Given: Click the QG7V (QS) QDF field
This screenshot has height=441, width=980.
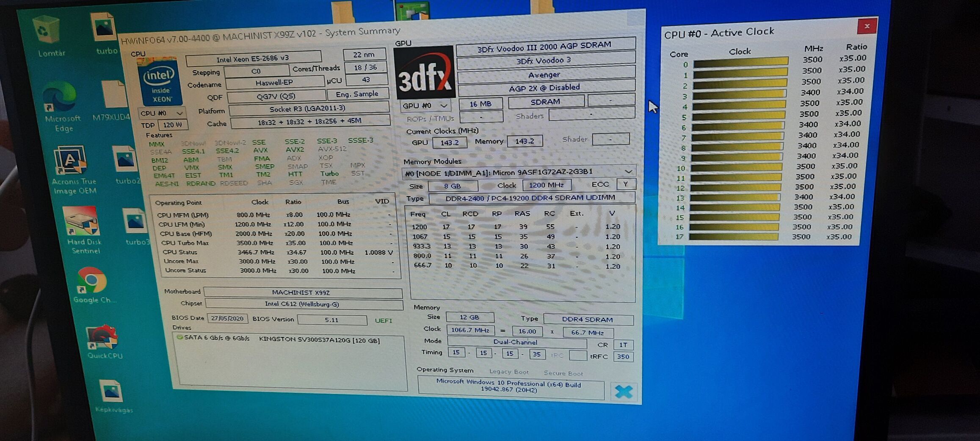Looking at the screenshot, I should (x=276, y=96).
